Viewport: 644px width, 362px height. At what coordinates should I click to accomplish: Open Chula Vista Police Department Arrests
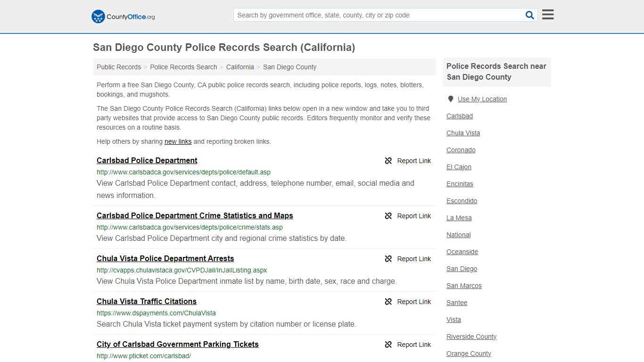point(165,258)
